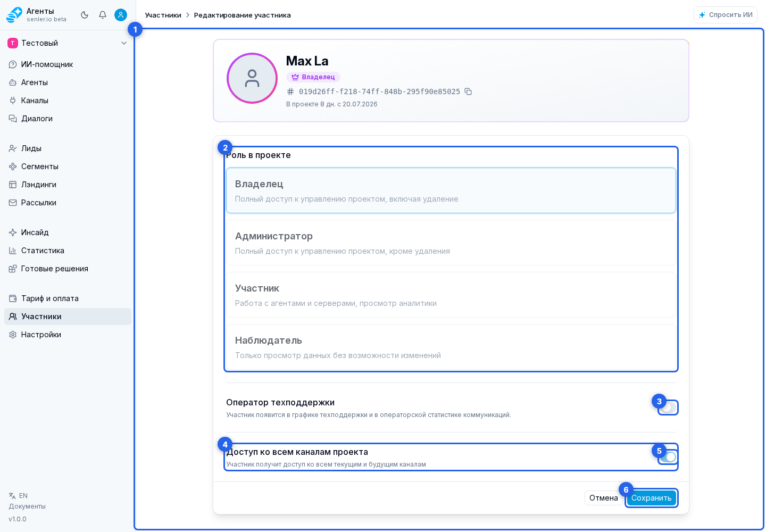
Task: Click the Отмена button
Action: [603, 498]
